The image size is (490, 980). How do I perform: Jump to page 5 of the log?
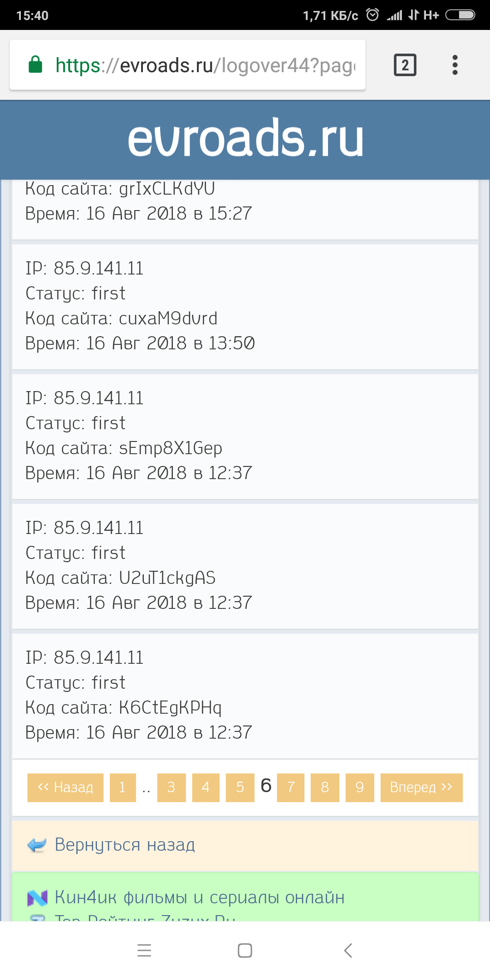(240, 788)
